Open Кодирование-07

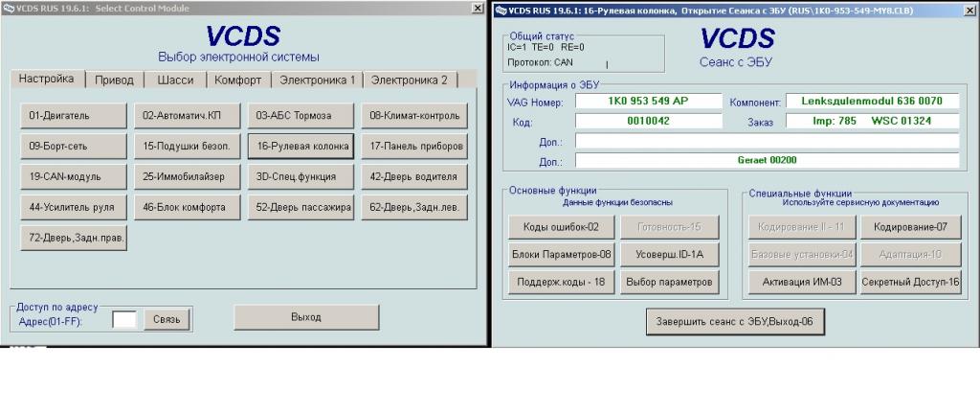pyautogui.click(x=911, y=227)
